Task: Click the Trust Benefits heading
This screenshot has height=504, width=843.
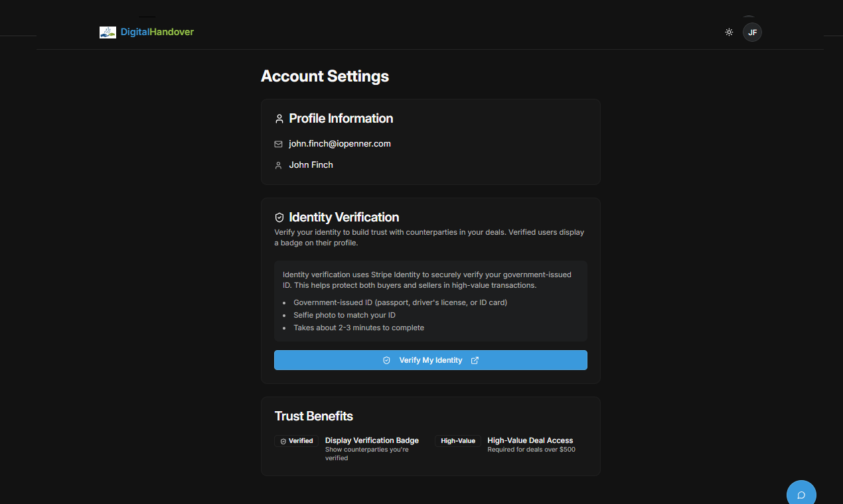Action: click(314, 416)
